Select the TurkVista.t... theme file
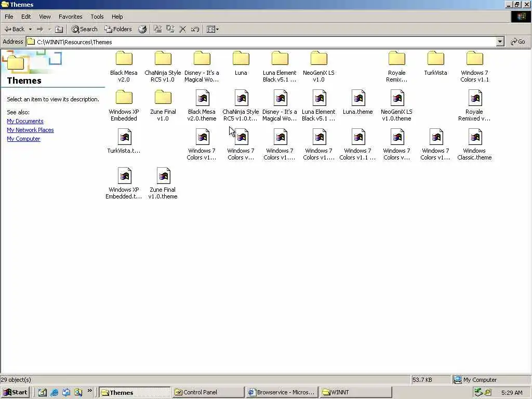 click(124, 141)
